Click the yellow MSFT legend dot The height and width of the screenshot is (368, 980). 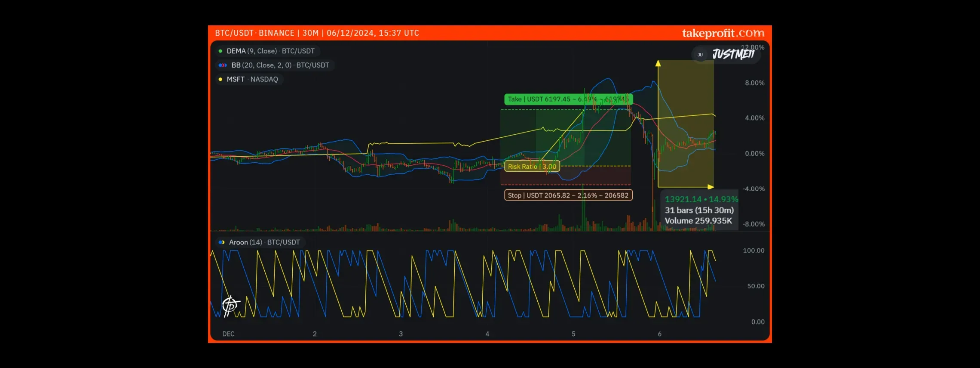tap(220, 80)
